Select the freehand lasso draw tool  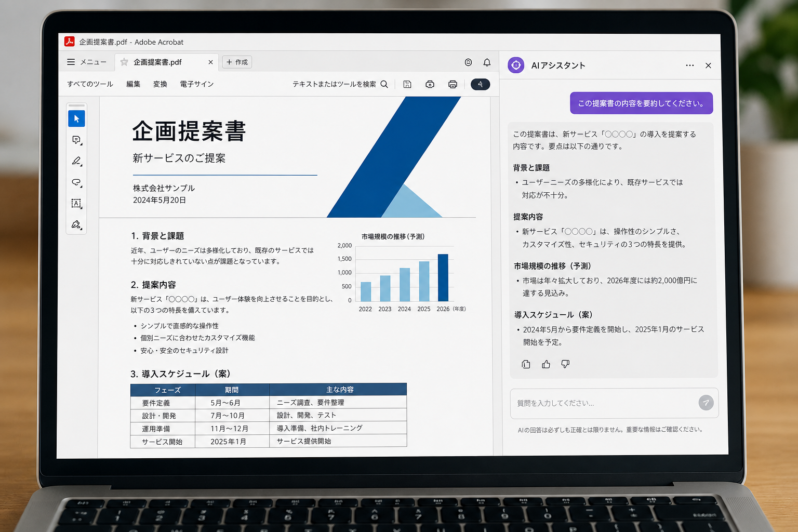point(76,182)
